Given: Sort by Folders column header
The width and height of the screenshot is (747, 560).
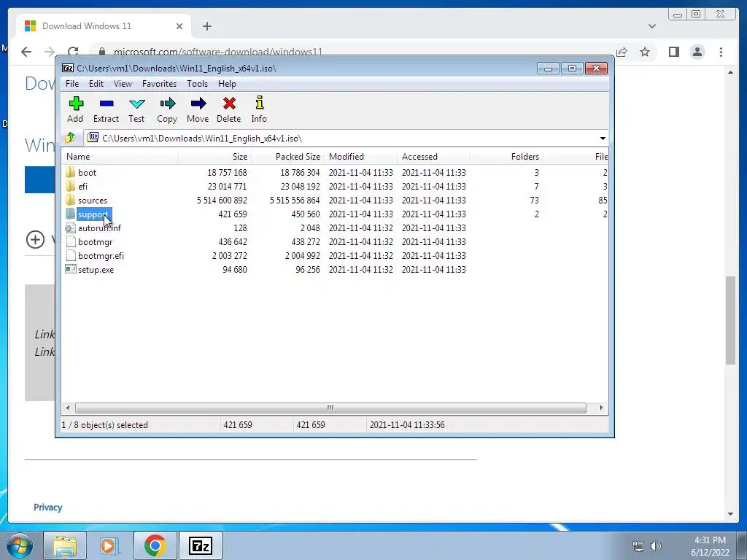Looking at the screenshot, I should [x=506, y=157].
